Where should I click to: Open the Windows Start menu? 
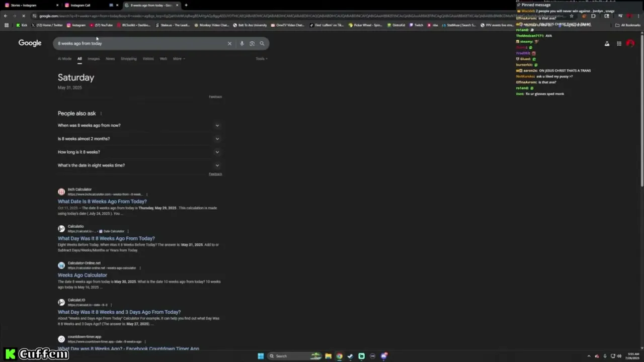(x=261, y=356)
